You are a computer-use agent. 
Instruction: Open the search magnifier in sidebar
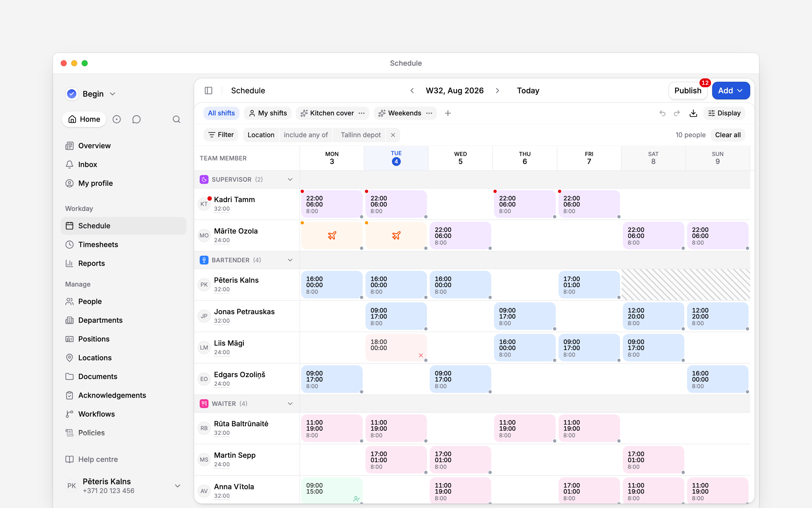click(x=177, y=119)
